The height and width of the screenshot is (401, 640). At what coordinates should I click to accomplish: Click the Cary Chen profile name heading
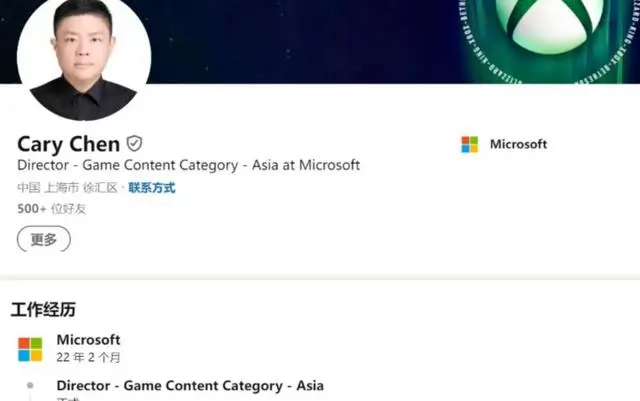(x=69, y=144)
